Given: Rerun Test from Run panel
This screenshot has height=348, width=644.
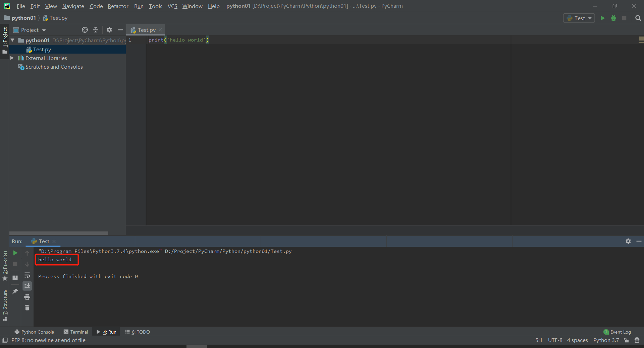Looking at the screenshot, I should (15, 253).
